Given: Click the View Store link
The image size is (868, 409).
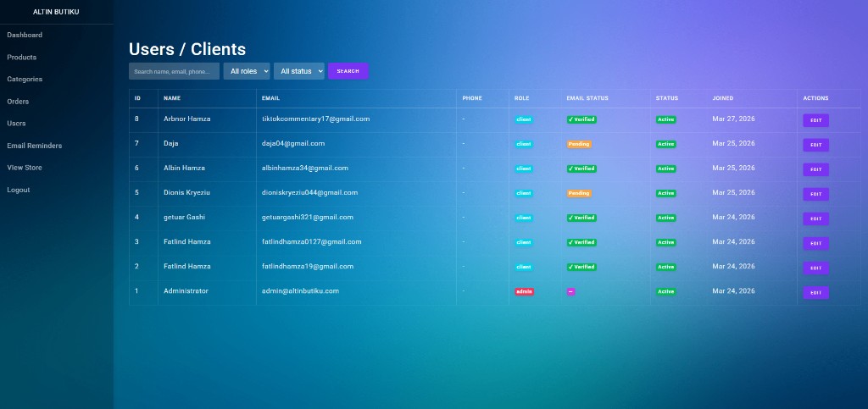Looking at the screenshot, I should point(25,168).
